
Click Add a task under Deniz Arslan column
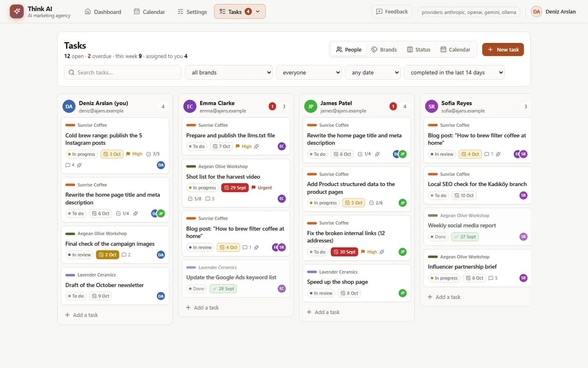click(x=81, y=315)
